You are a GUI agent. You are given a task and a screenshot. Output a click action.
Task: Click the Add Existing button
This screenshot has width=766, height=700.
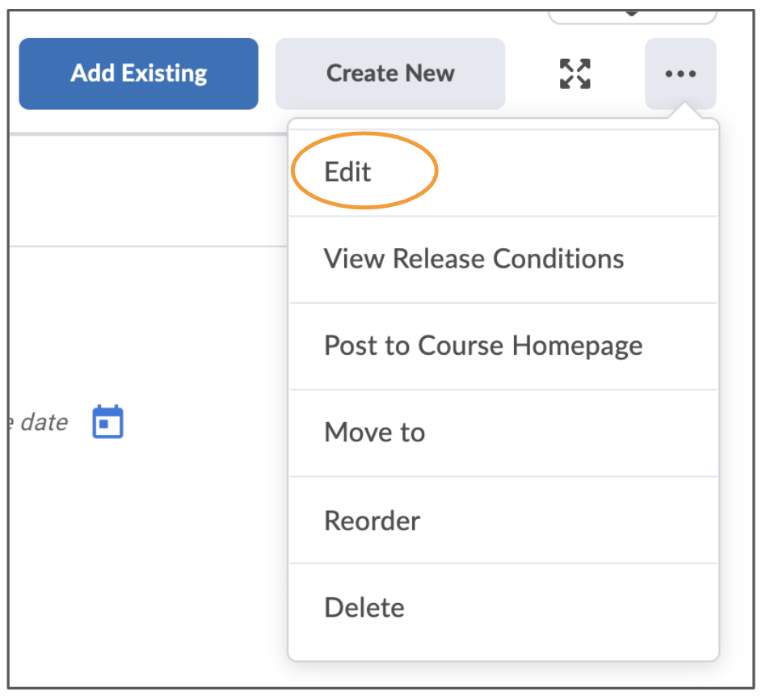pyautogui.click(x=138, y=74)
